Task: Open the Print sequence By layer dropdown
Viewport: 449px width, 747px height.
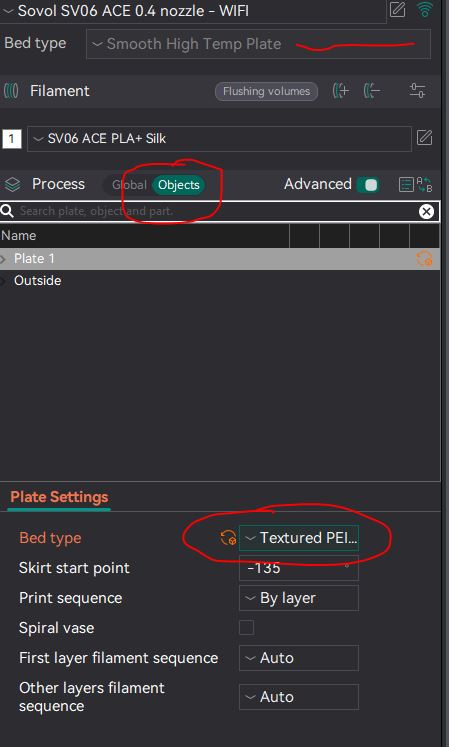Action: tap(299, 598)
